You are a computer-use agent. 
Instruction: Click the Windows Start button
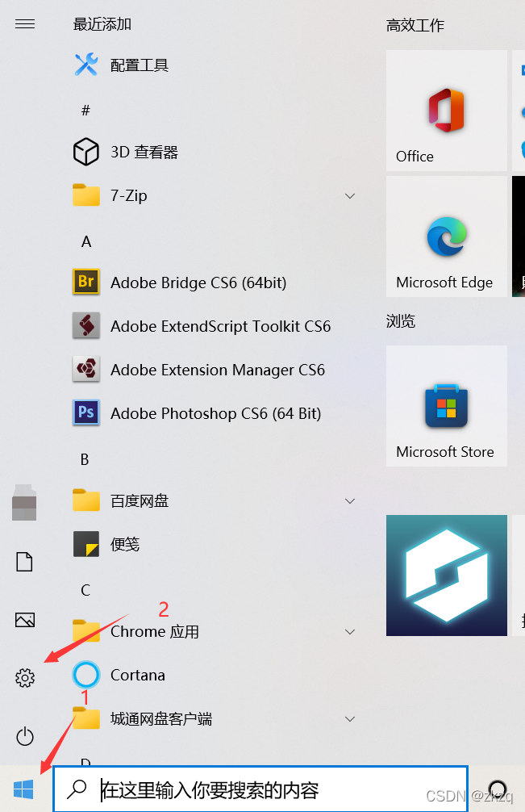point(24,789)
